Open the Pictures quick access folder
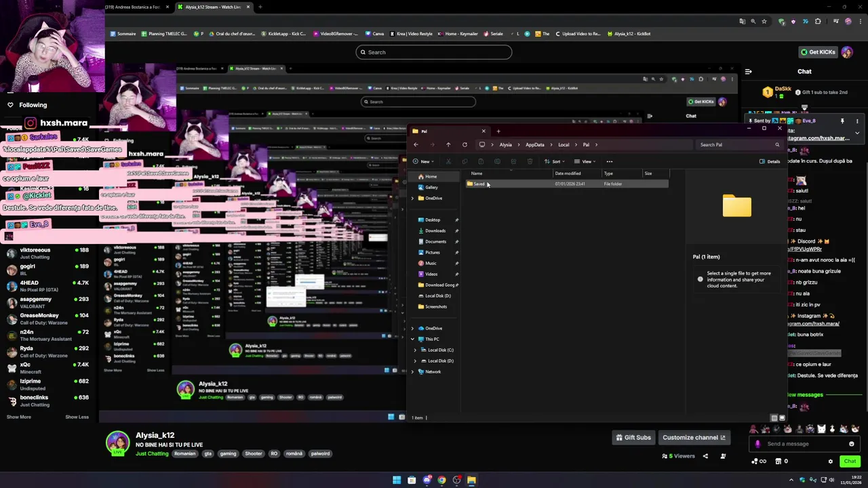Screen dimensions: 868x488 [429, 252]
